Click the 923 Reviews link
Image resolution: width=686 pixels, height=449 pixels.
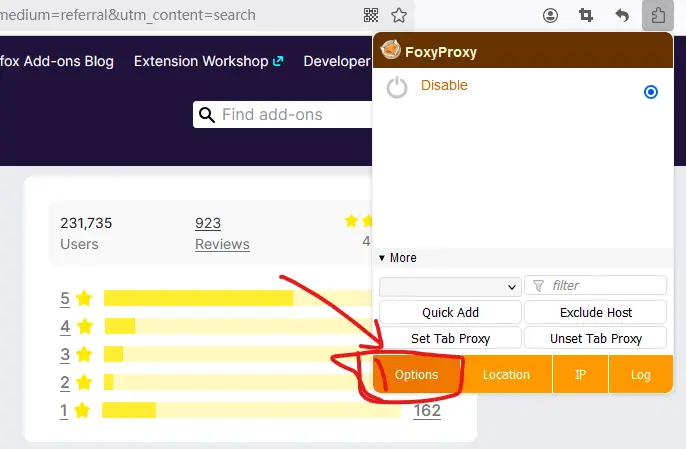221,233
